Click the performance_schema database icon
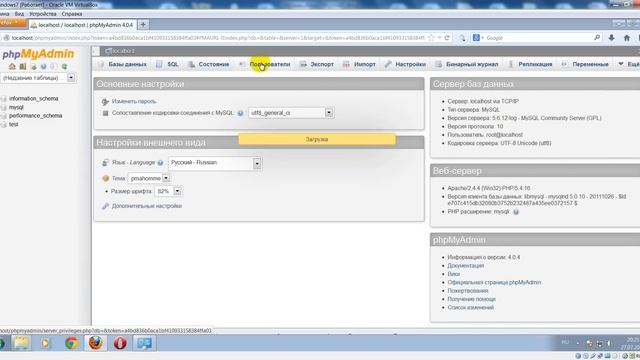This screenshot has width=640, height=360. 4,116
